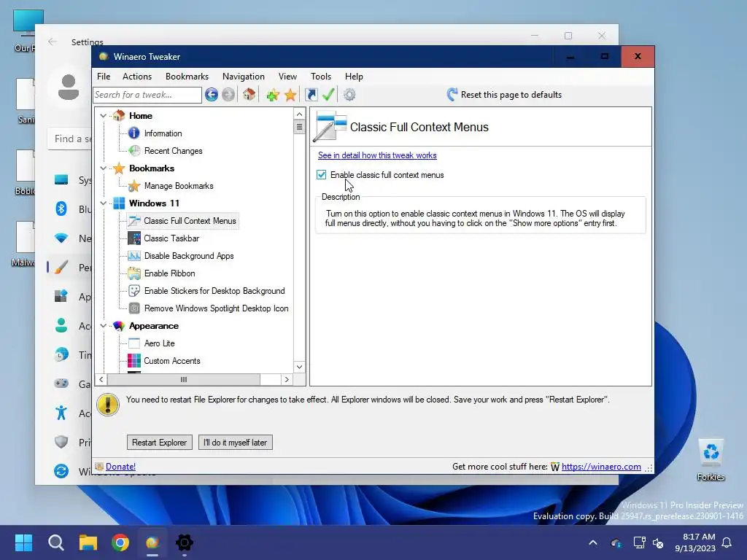747x560 pixels.
Task: Open See in detail how this tweak works link
Action: pyautogui.click(x=377, y=155)
